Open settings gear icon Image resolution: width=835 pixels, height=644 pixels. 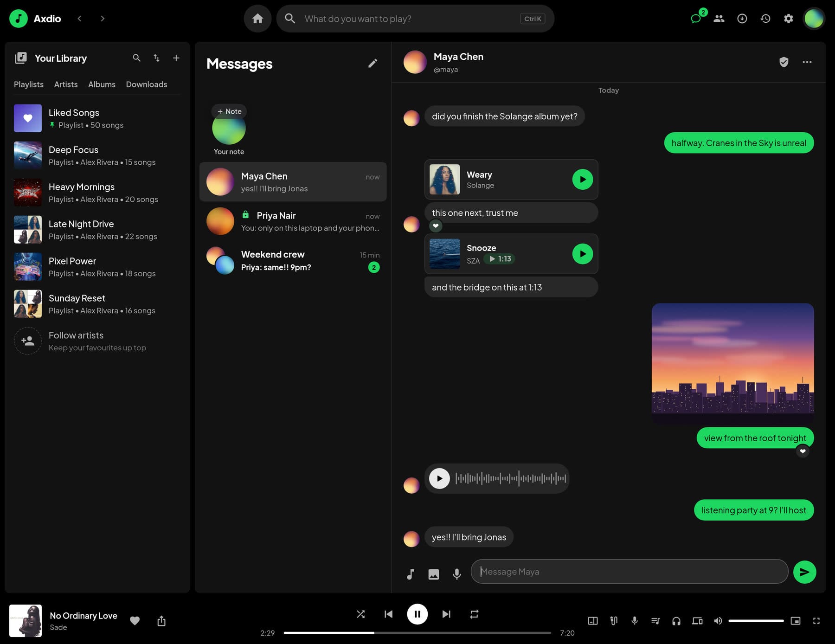click(789, 19)
